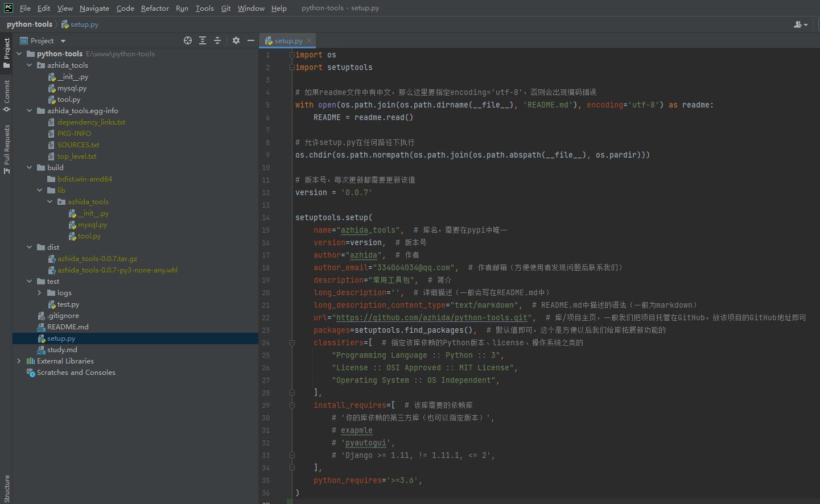The height and width of the screenshot is (504, 820).
Task: Toggle code folding at the classifiers line
Action: pyautogui.click(x=292, y=342)
